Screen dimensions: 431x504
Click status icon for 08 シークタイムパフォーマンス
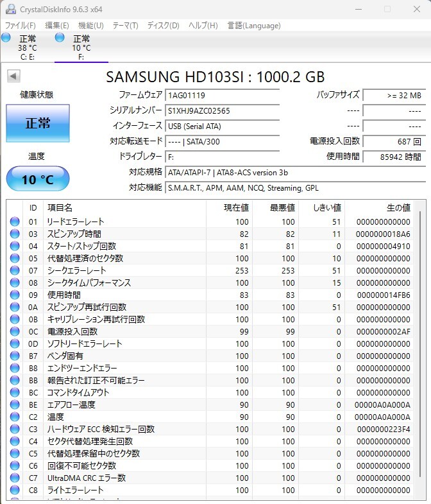click(15, 282)
